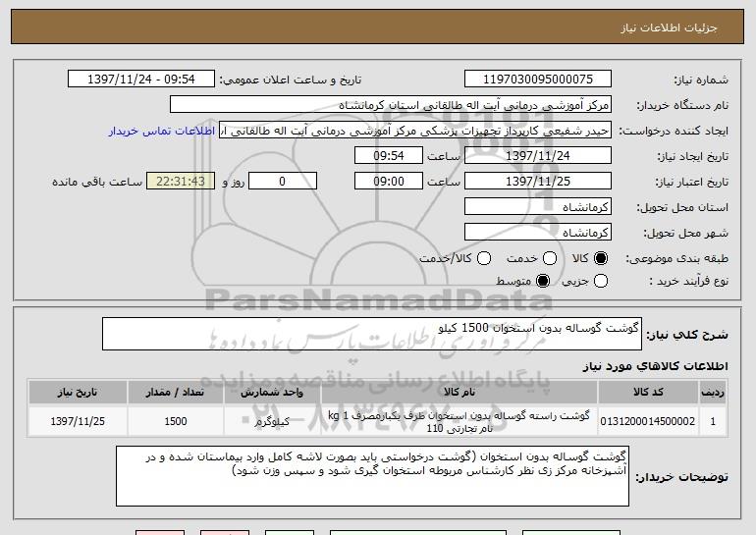Select the کالا/خدمت radio button

tap(484, 258)
